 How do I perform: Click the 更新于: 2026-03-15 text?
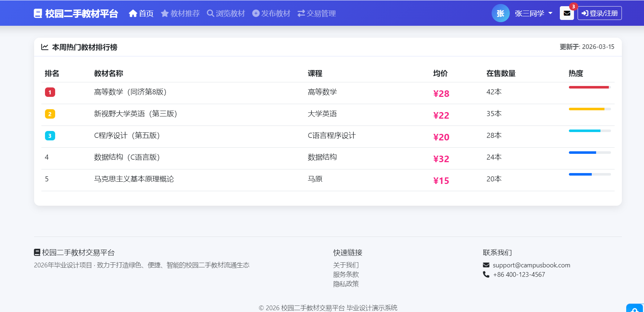587,47
